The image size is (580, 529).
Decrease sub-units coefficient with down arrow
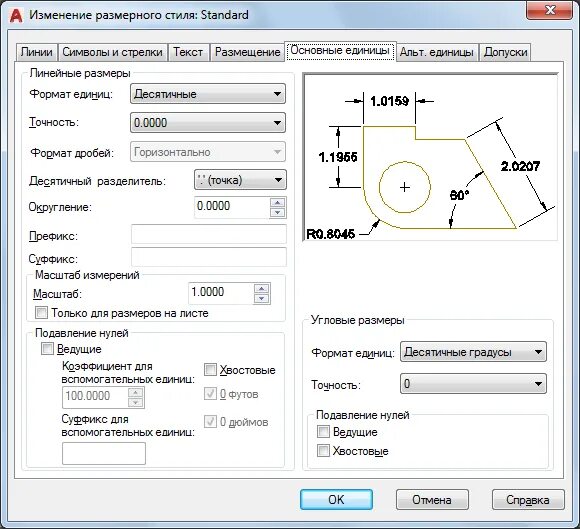tap(136, 402)
